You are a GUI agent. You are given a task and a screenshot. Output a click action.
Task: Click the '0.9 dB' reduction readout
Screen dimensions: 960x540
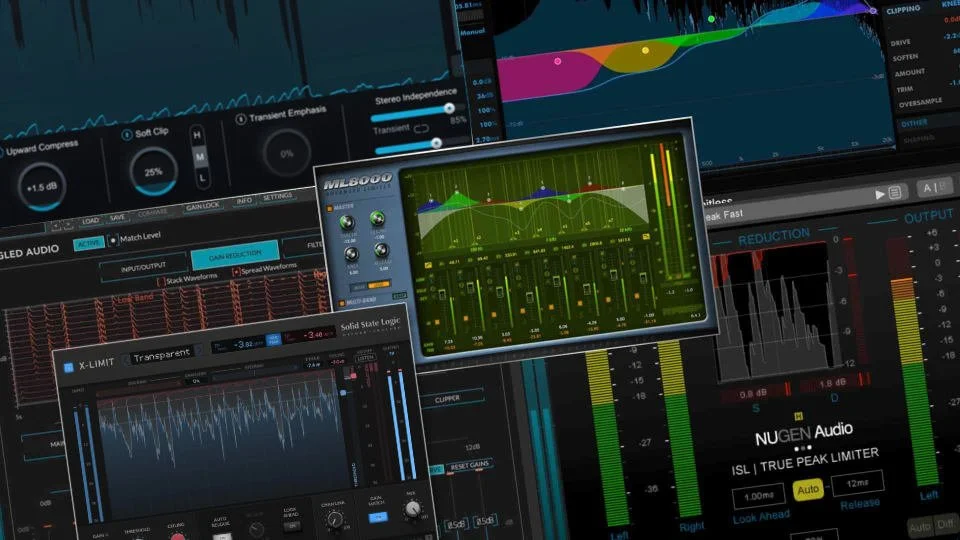pos(753,394)
